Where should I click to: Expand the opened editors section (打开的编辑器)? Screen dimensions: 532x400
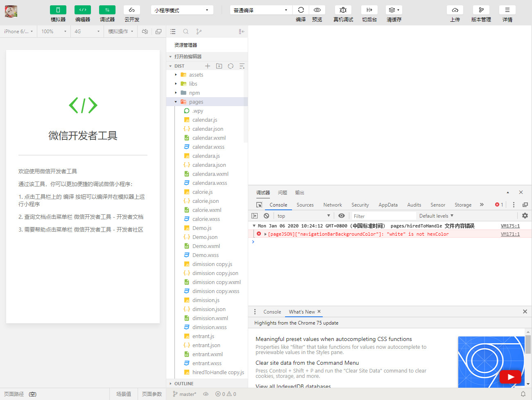click(x=207, y=57)
